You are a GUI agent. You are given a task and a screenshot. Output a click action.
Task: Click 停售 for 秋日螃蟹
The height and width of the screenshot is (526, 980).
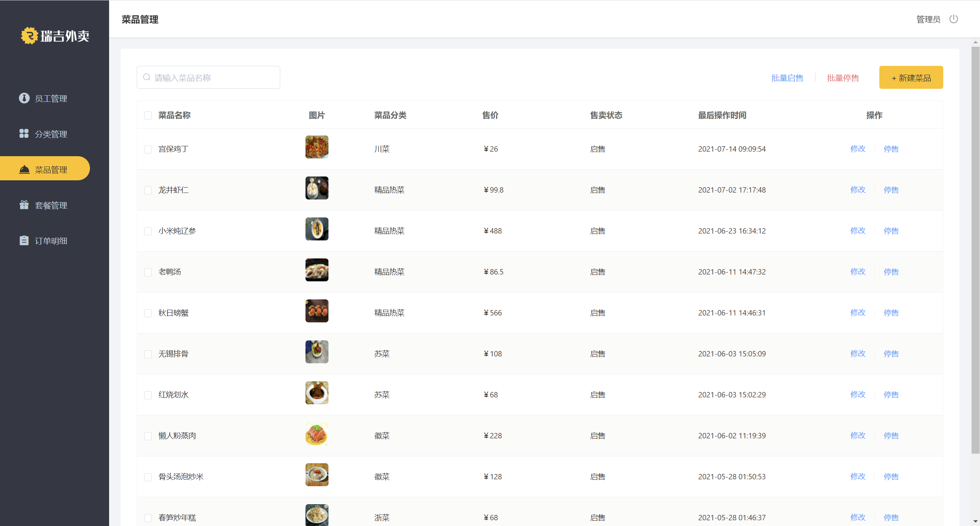pos(891,313)
